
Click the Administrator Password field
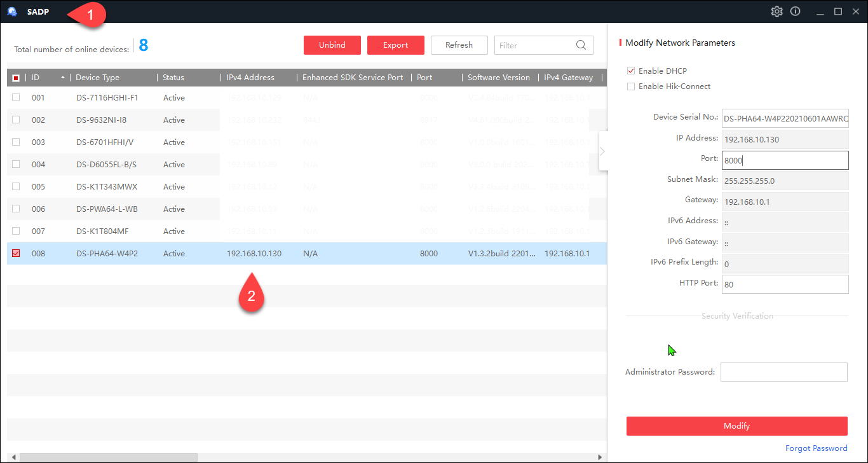[x=784, y=372]
